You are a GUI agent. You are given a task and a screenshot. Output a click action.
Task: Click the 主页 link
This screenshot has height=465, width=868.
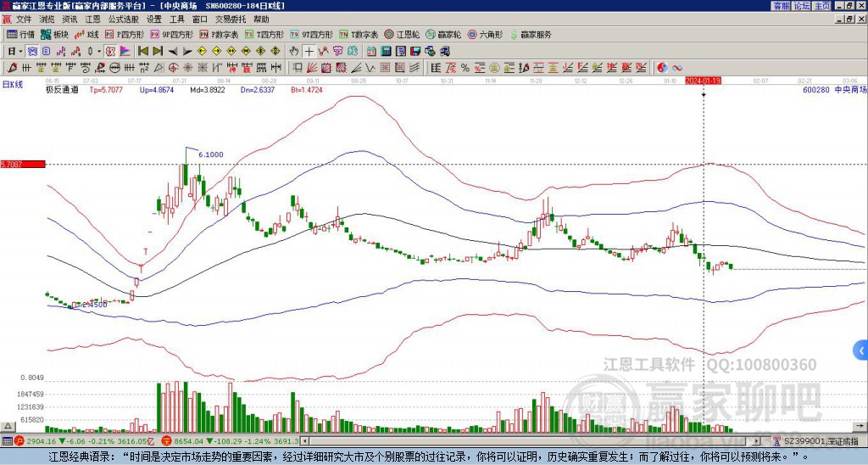pyautogui.click(x=822, y=6)
